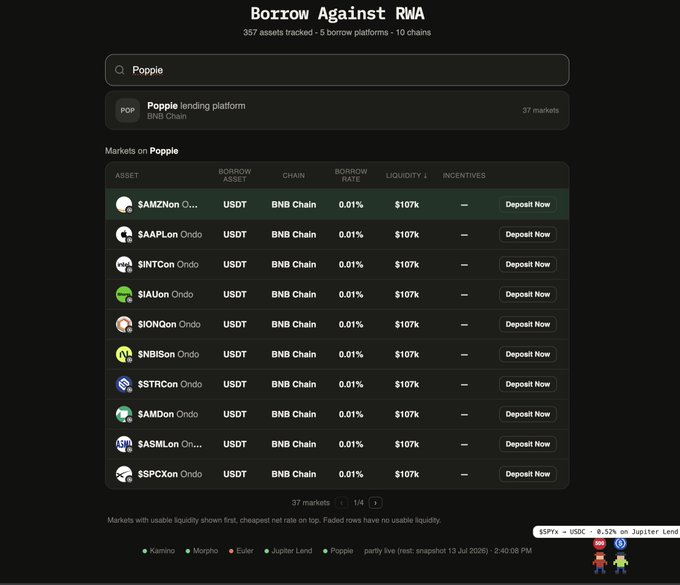Go to previous page of markets
The width and height of the screenshot is (680, 585).
tap(342, 503)
